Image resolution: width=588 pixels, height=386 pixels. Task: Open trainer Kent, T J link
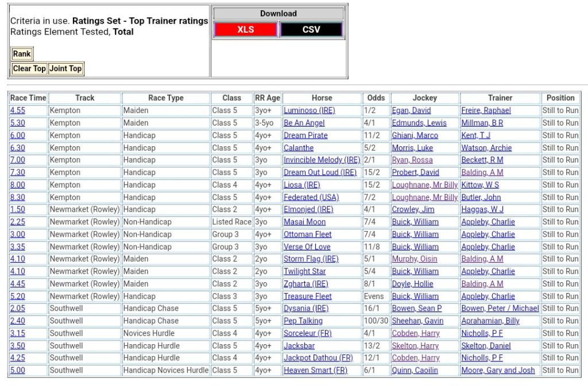point(475,135)
